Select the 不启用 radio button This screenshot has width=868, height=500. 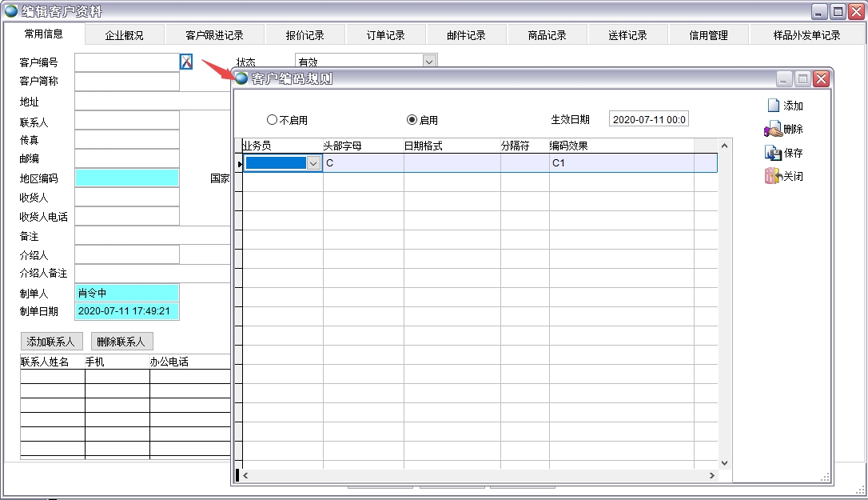click(x=272, y=120)
